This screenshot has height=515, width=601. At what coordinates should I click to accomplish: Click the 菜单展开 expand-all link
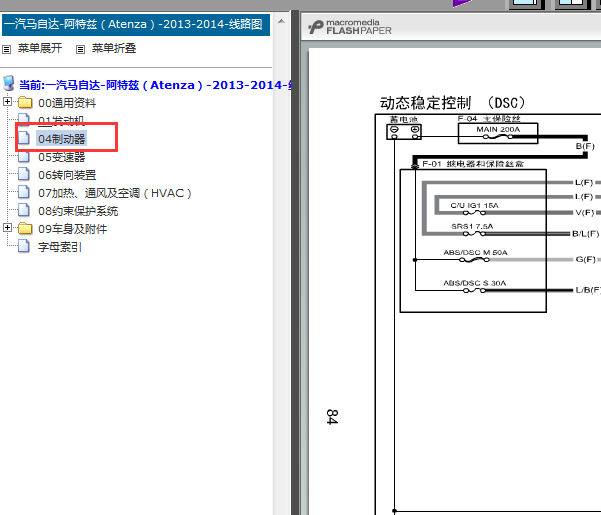click(39, 48)
